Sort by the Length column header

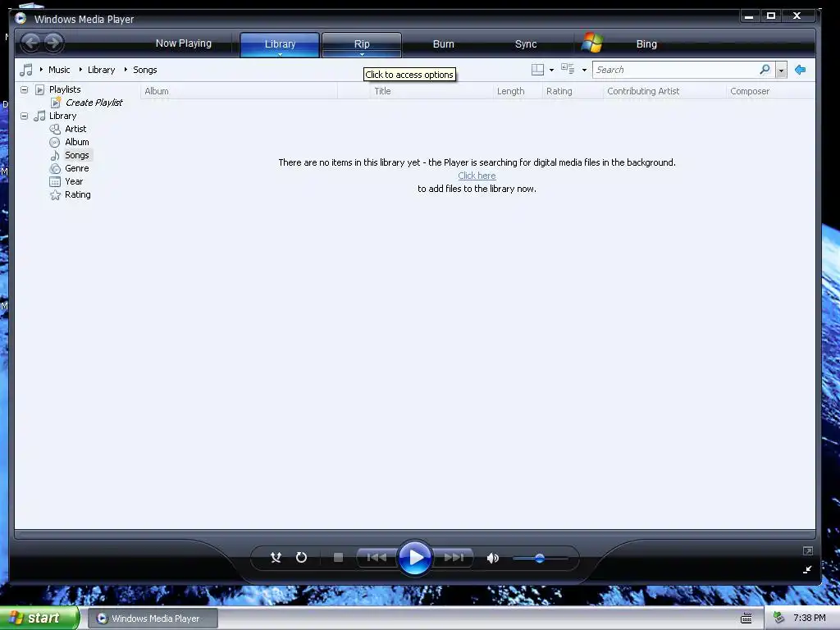518,91
